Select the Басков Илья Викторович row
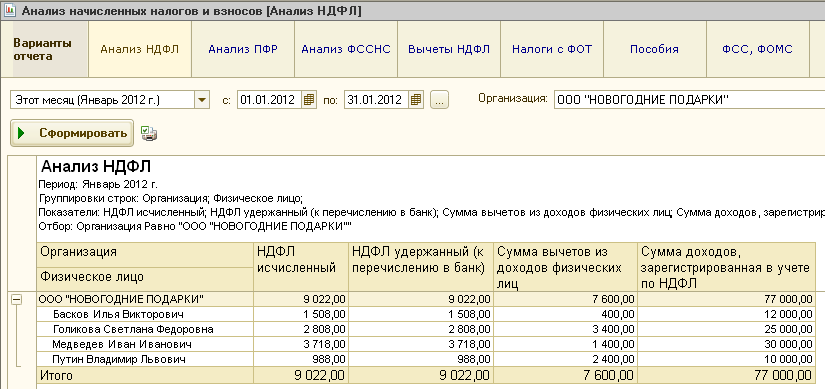Image resolution: width=825 pixels, height=389 pixels. tap(426, 314)
